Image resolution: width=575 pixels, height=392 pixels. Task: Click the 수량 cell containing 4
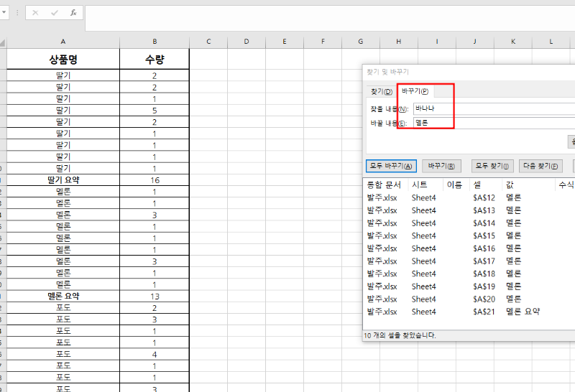click(155, 354)
